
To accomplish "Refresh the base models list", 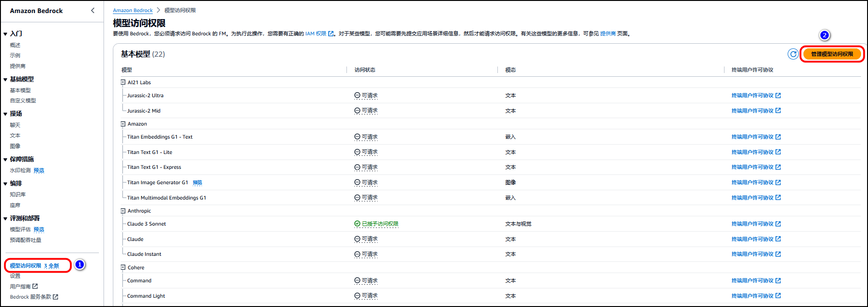I will pos(793,54).
